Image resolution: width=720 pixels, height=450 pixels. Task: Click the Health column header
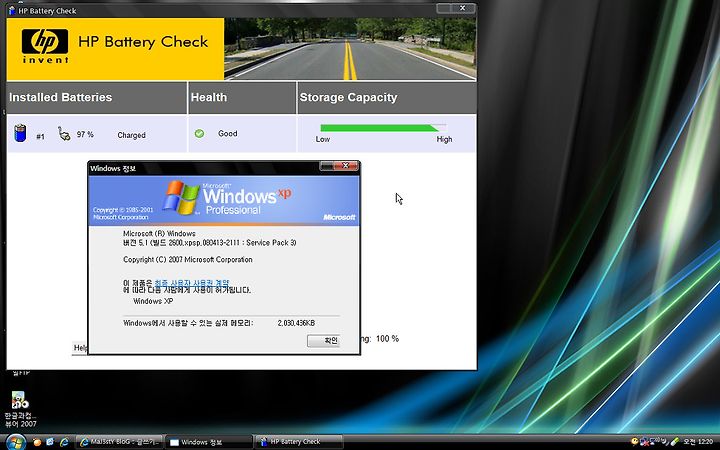(242, 97)
